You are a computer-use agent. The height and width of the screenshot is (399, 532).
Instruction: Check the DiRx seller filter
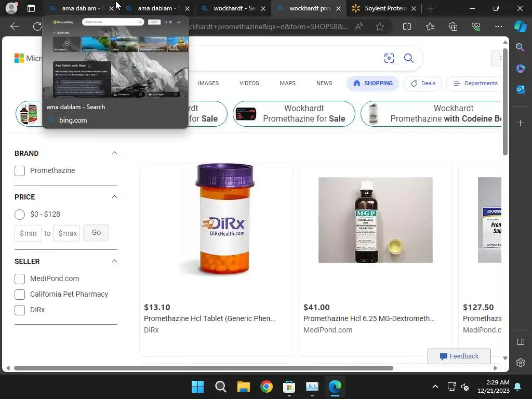[20, 310]
